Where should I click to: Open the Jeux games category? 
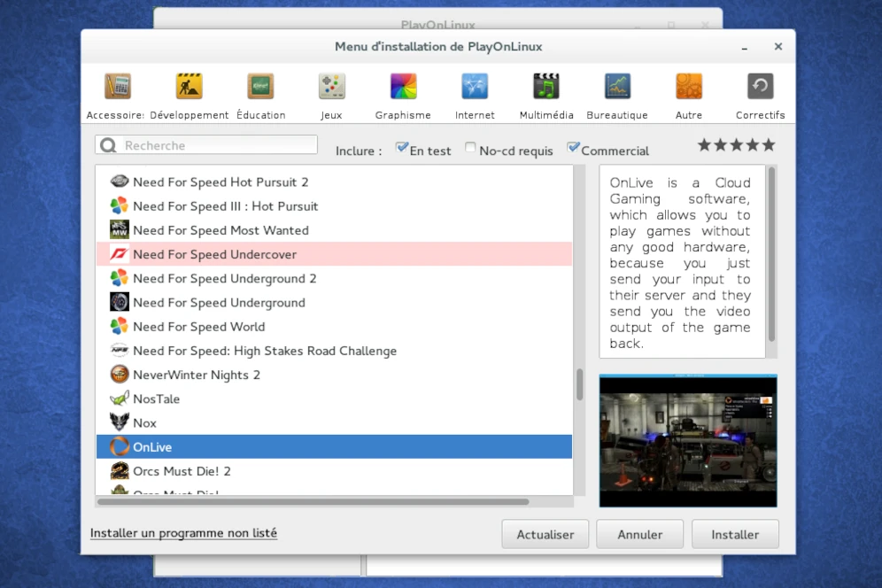coord(331,97)
